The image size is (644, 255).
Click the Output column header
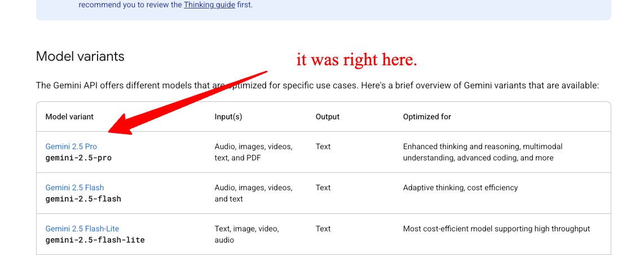327,117
